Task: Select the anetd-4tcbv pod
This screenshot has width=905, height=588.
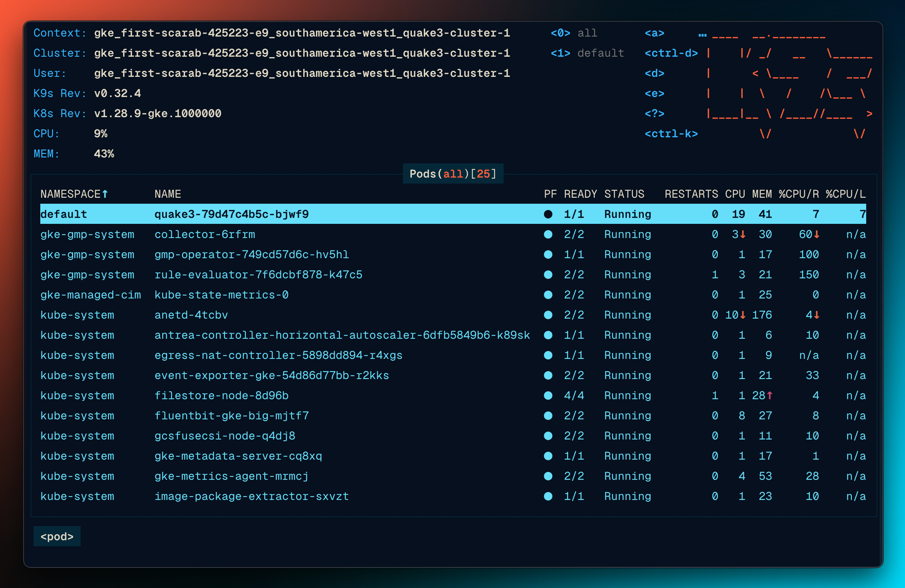Action: (191, 315)
